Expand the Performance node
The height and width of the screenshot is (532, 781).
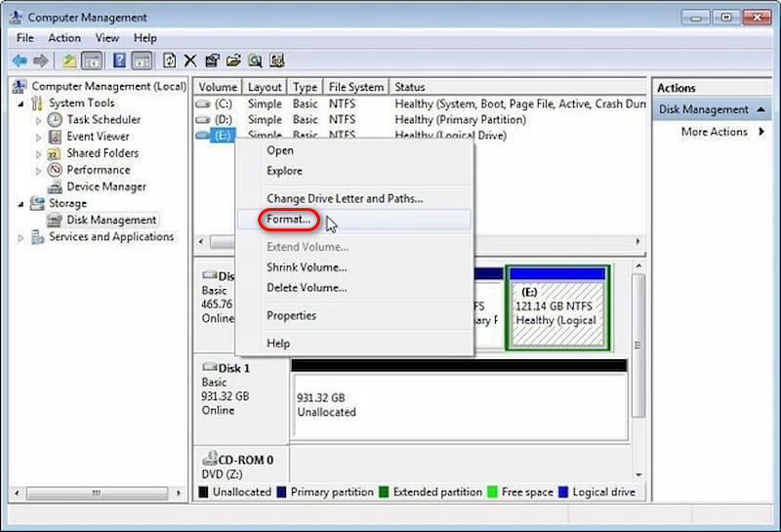click(x=38, y=171)
